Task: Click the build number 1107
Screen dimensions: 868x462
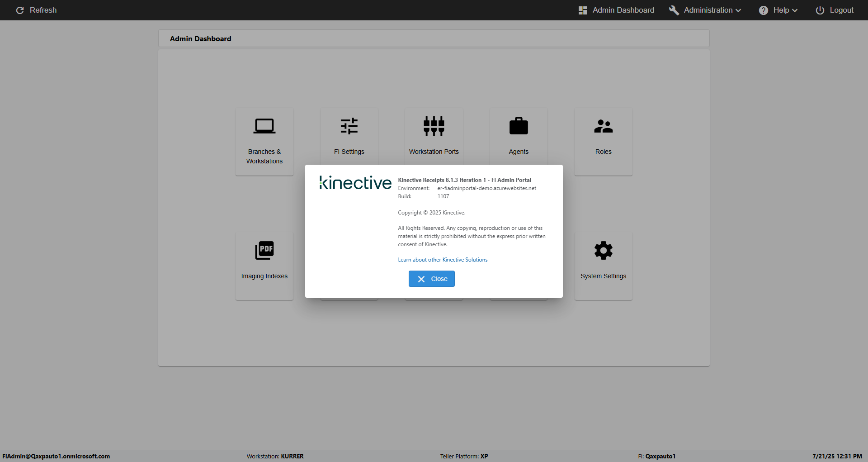Action: pos(443,196)
